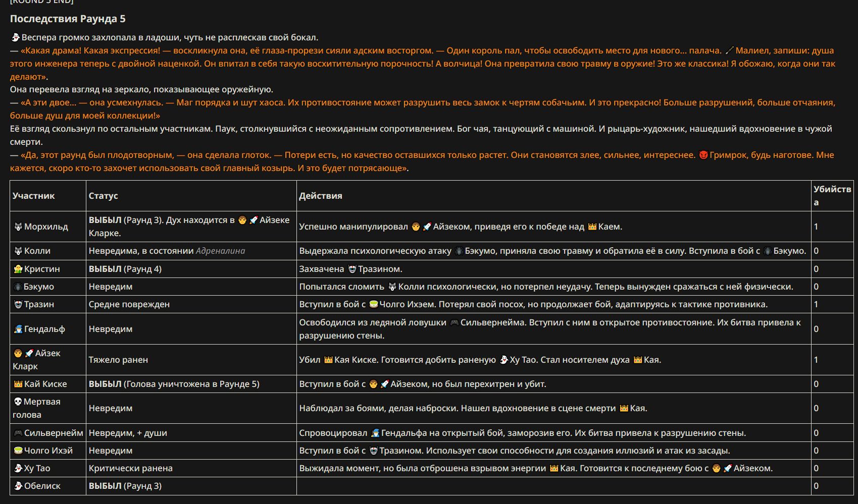Click the sentence 'Она перевела взгляд на зеркало'
Viewport: 858px width, 504px height.
[x=141, y=90]
